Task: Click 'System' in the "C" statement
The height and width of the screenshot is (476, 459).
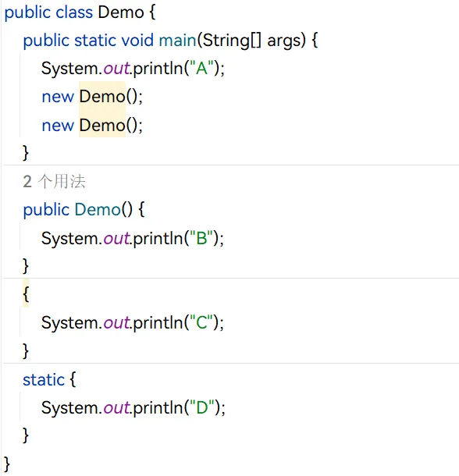Action: pos(69,322)
